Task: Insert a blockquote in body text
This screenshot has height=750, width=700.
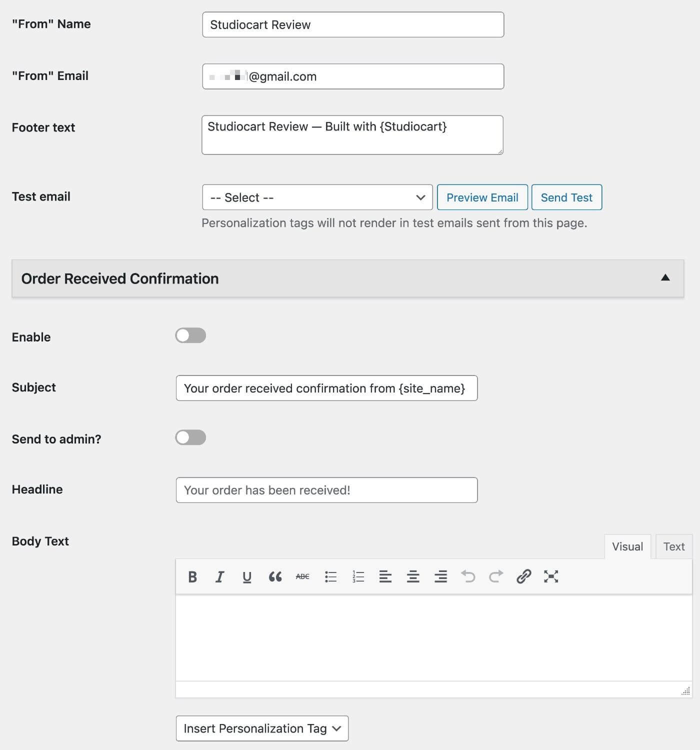Action: 275,576
